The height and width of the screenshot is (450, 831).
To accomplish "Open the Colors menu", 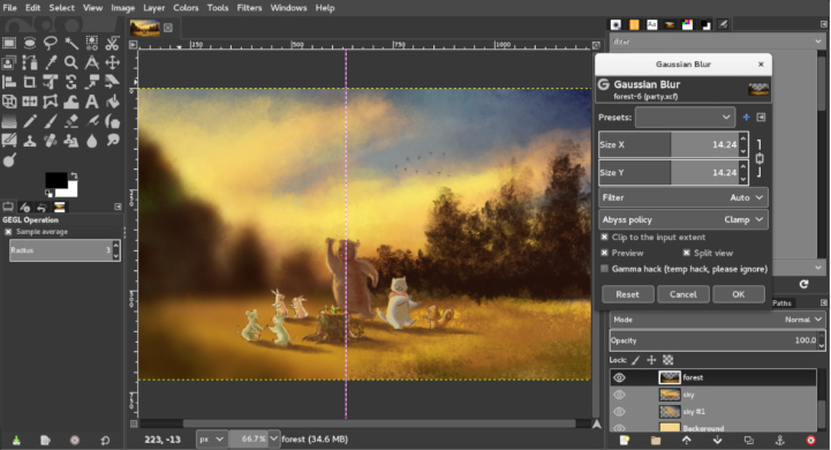I will pos(185,8).
